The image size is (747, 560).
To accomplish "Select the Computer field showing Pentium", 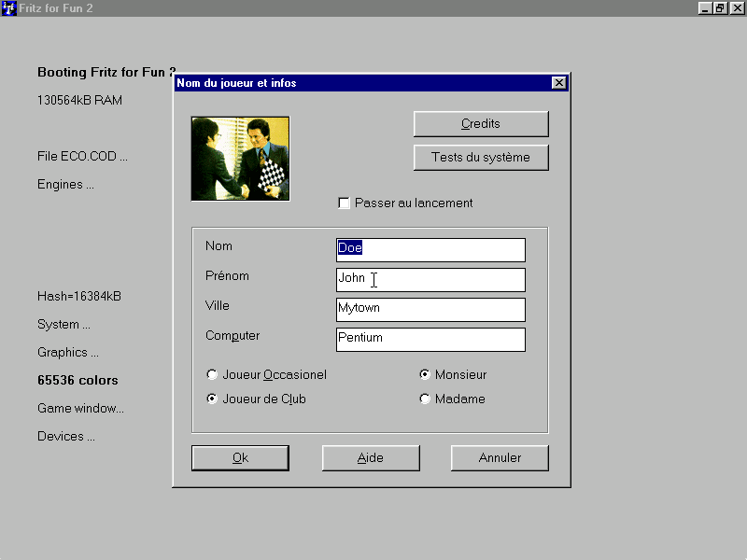I will [x=430, y=340].
